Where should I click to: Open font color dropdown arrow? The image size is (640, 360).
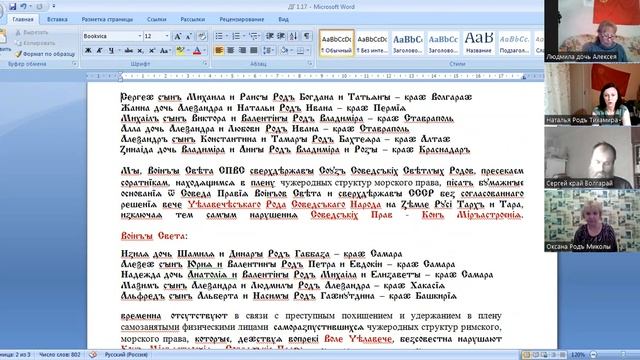[204, 51]
